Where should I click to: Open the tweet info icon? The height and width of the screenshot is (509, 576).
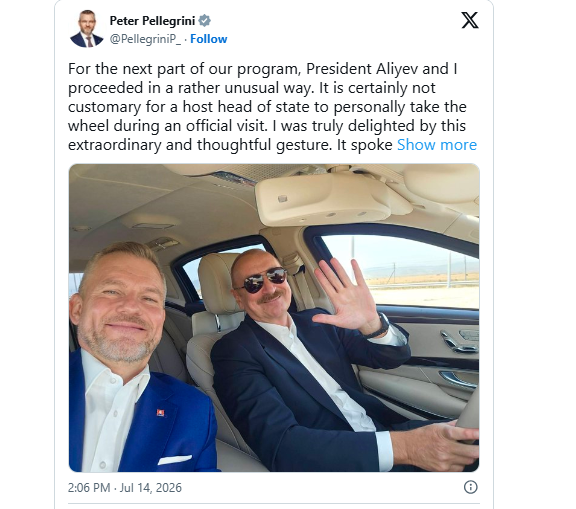471,487
